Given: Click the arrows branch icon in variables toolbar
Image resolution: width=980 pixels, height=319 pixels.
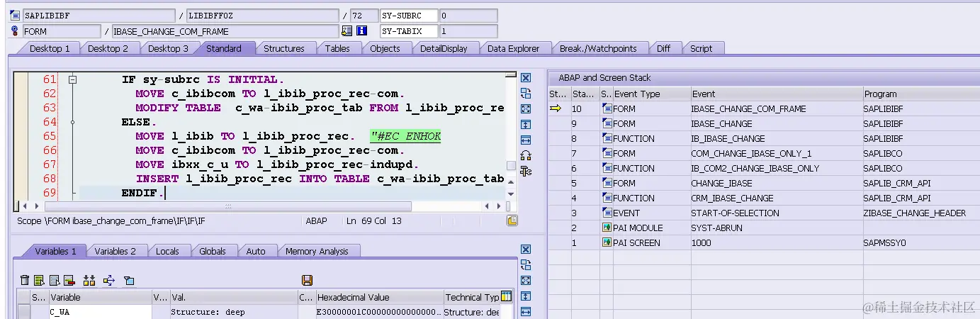Looking at the screenshot, I should 109,281.
